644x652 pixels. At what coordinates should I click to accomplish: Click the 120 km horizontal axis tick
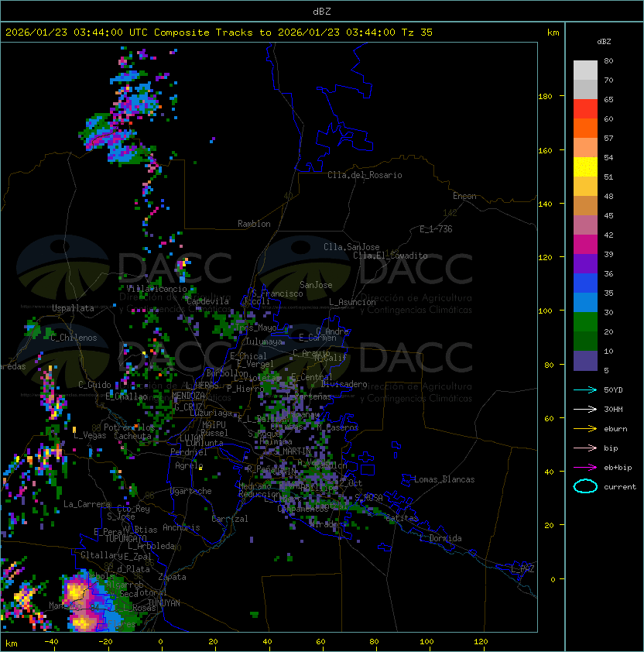481,642
